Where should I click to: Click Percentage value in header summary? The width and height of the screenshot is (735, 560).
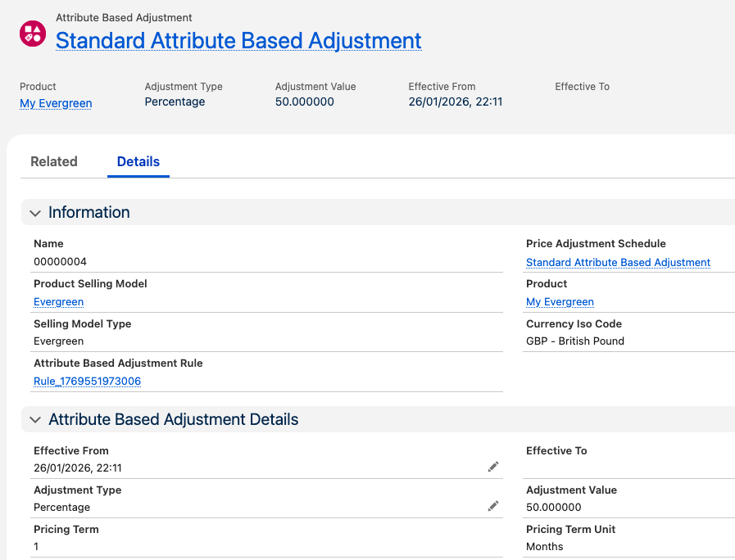pyautogui.click(x=175, y=102)
